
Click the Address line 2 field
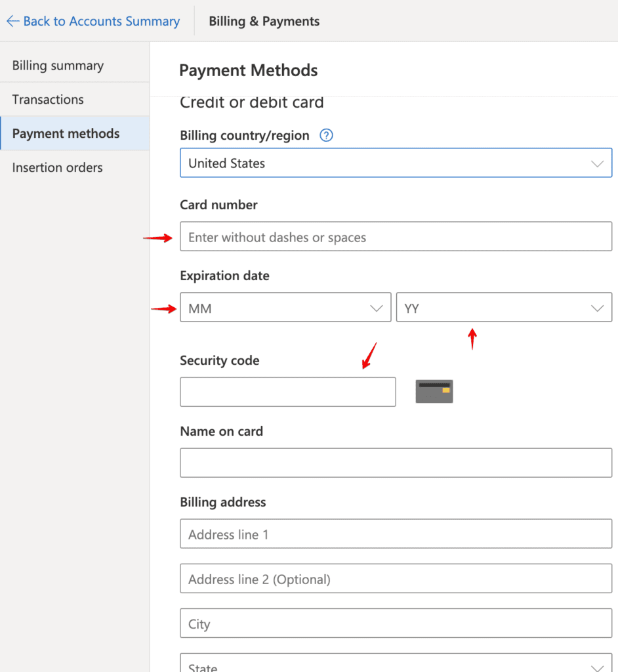click(x=396, y=579)
